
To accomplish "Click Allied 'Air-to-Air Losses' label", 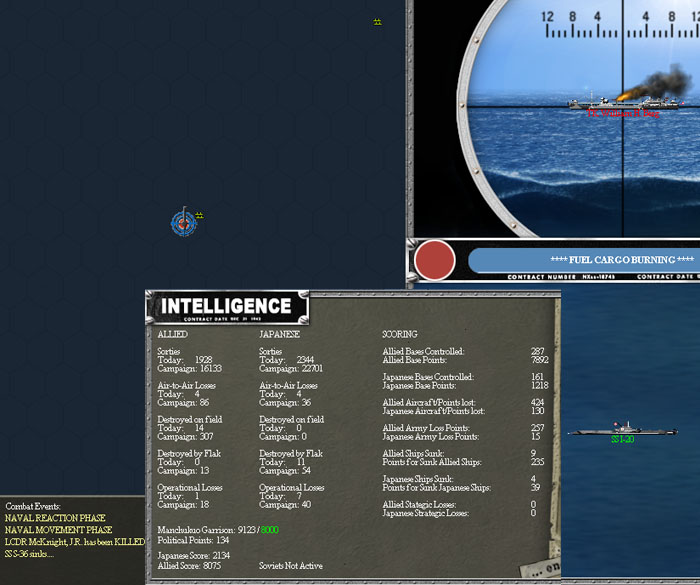I will pyautogui.click(x=187, y=386).
